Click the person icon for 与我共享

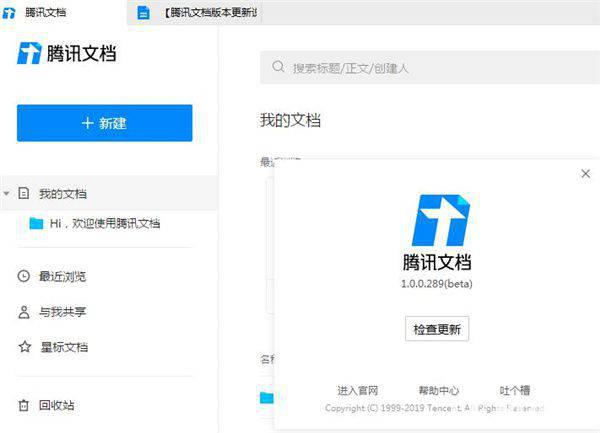(x=24, y=312)
